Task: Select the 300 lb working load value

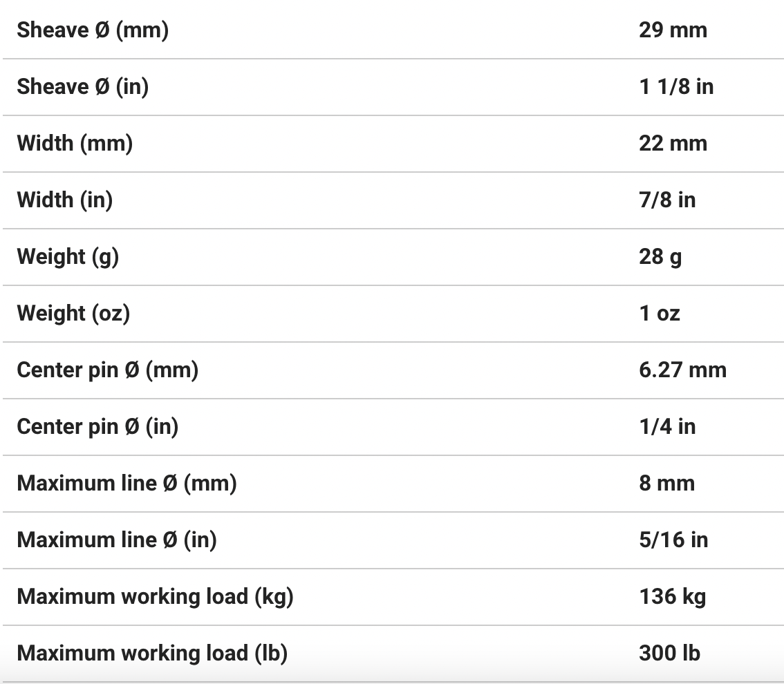Action: [x=669, y=654]
